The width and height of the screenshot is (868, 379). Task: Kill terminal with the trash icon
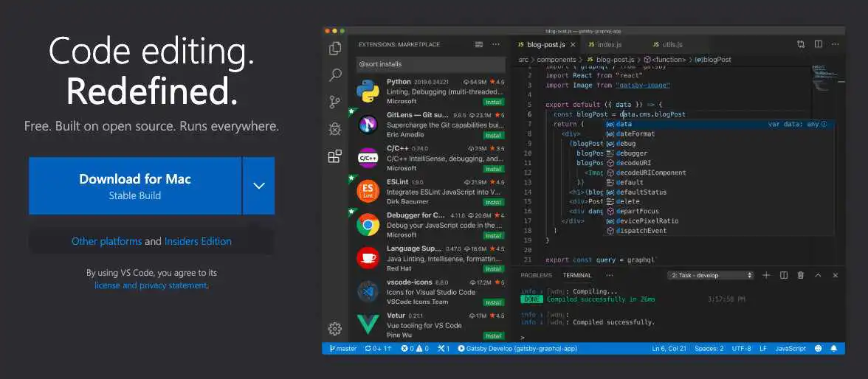(801, 275)
